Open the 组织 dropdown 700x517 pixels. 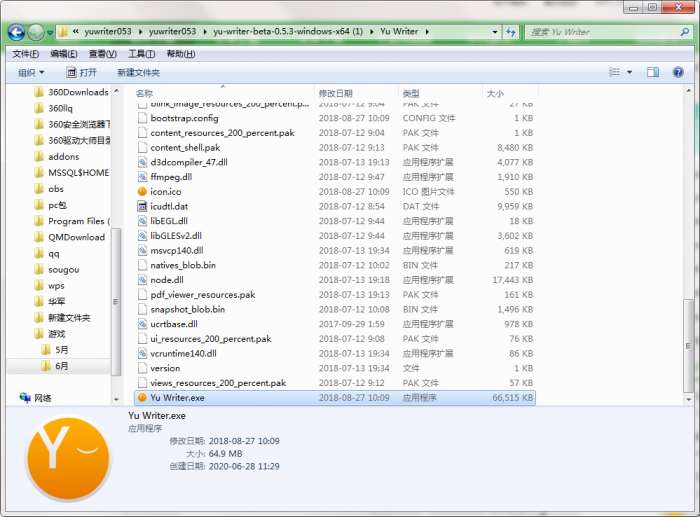(31, 72)
